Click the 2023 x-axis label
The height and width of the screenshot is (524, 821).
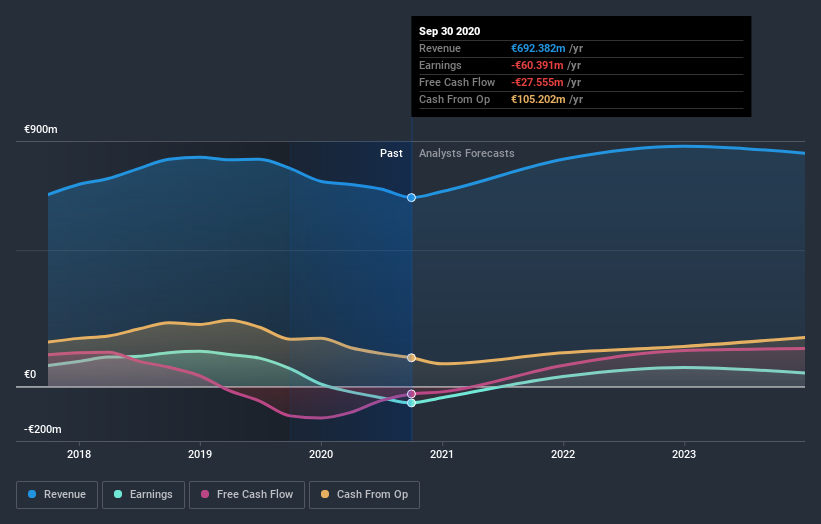point(684,454)
